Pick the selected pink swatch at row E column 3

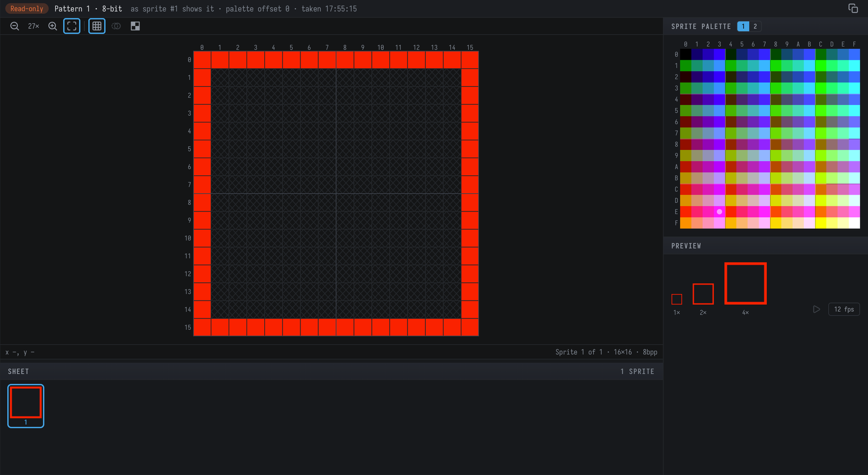[x=719, y=211]
